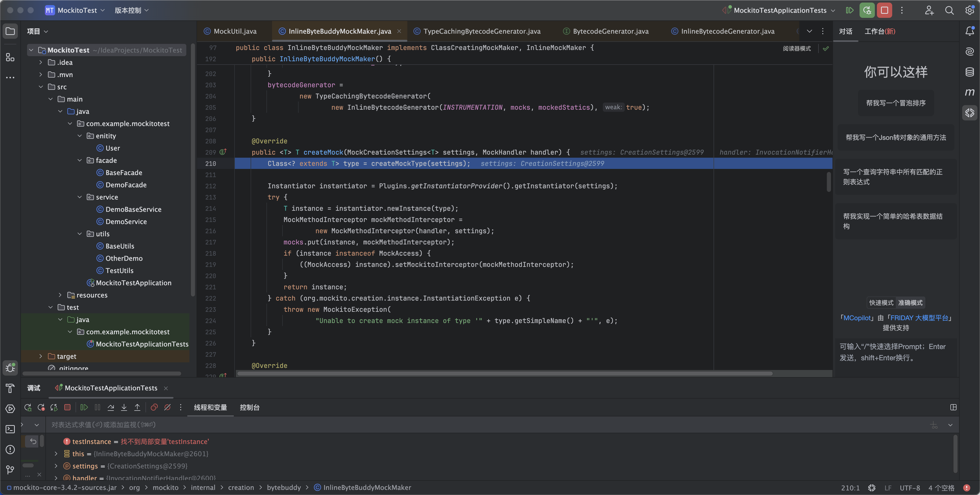This screenshot has height=495, width=980.
Task: Open the Debug tool window bug icon
Action: pos(10,368)
